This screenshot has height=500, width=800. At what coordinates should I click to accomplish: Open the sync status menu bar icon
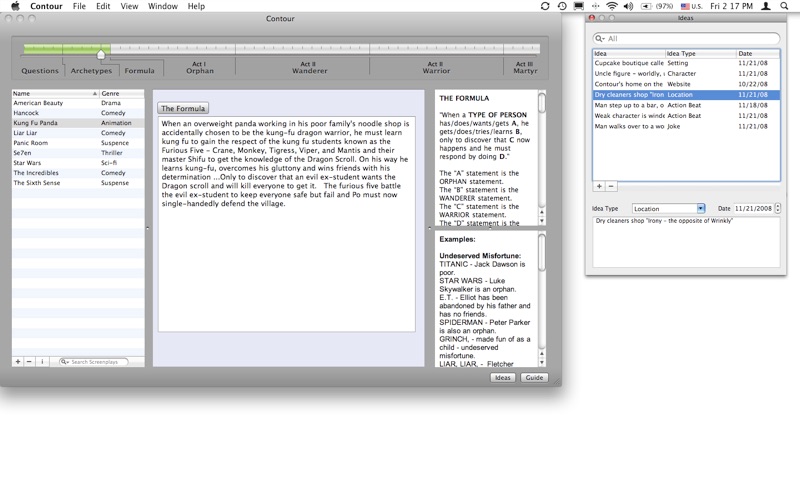545,6
